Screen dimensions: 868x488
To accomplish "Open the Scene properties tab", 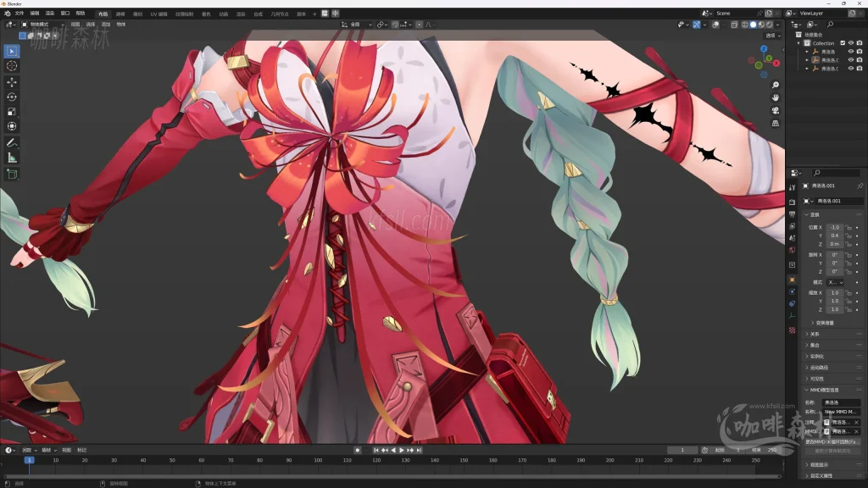I will pyautogui.click(x=793, y=238).
